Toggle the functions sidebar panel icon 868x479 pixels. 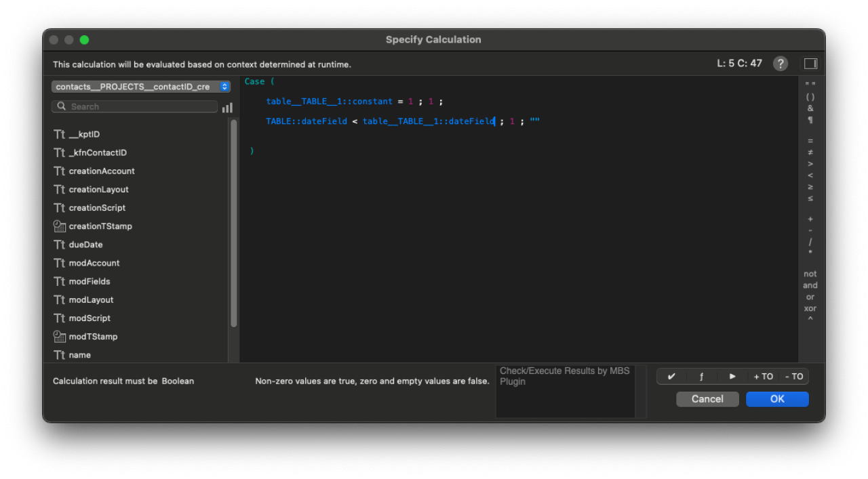(x=810, y=64)
